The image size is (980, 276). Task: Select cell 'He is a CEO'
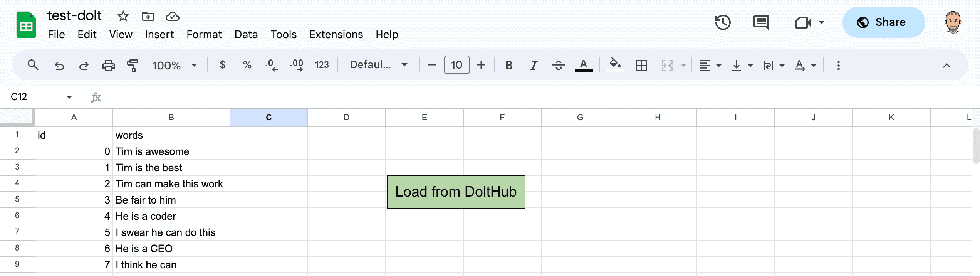171,248
